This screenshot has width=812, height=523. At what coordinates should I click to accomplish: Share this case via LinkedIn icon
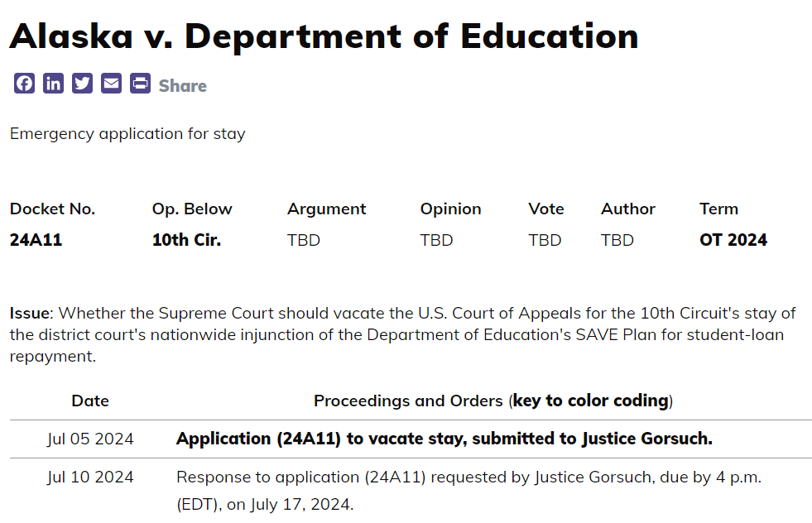point(53,84)
